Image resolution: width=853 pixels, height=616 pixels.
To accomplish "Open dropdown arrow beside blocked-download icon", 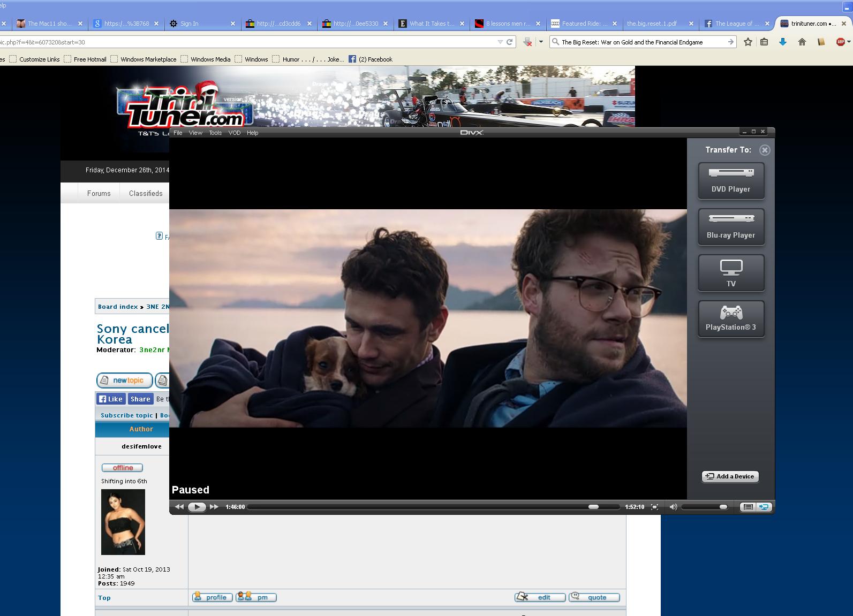I will pyautogui.click(x=541, y=42).
